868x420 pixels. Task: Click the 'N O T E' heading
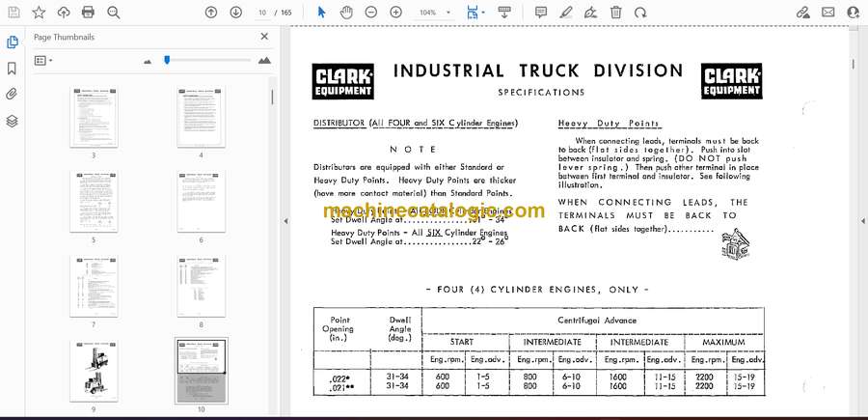click(413, 150)
